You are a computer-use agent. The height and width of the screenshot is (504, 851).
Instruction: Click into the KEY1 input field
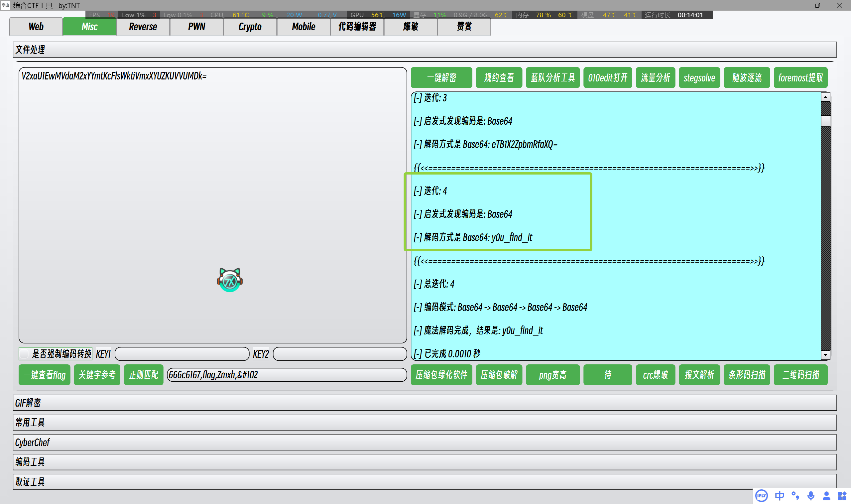[182, 354]
